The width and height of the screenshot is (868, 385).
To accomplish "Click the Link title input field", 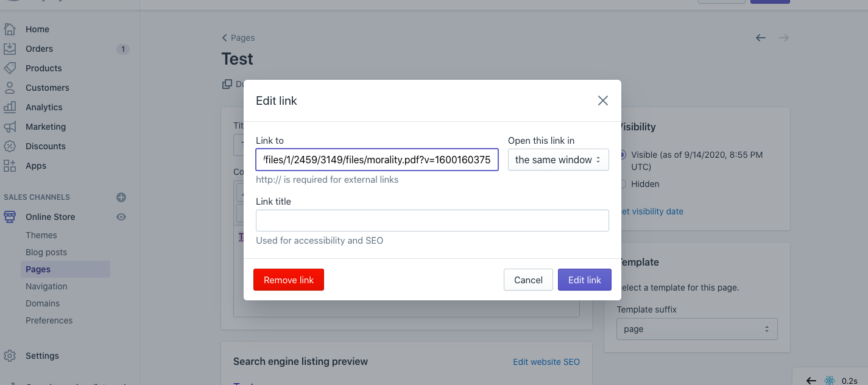I will coord(432,221).
